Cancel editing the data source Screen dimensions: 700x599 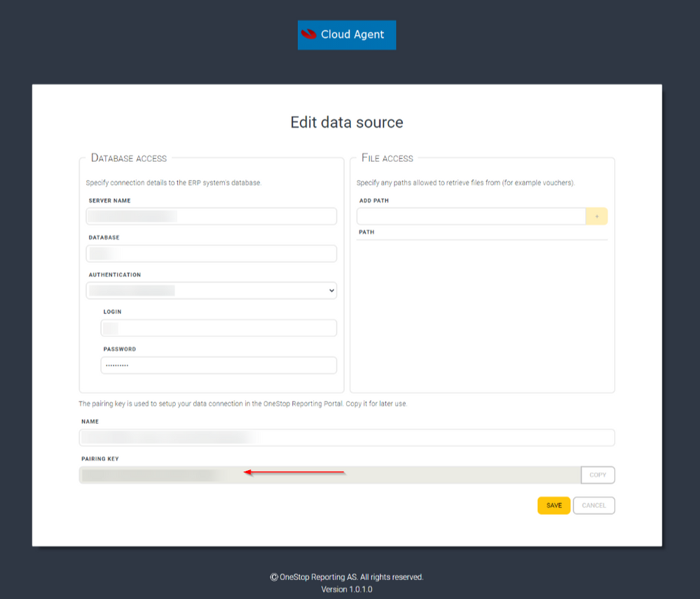pos(593,505)
